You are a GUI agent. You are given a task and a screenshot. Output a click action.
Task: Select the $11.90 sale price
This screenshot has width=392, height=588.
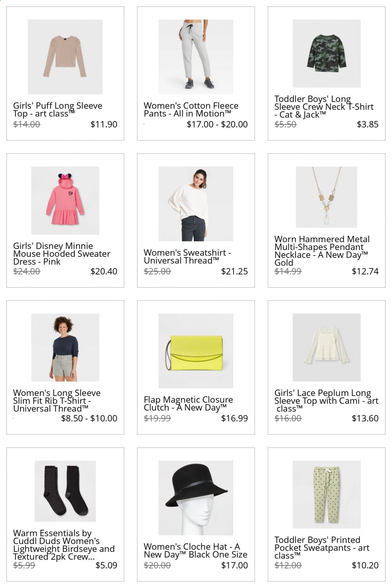[104, 124]
